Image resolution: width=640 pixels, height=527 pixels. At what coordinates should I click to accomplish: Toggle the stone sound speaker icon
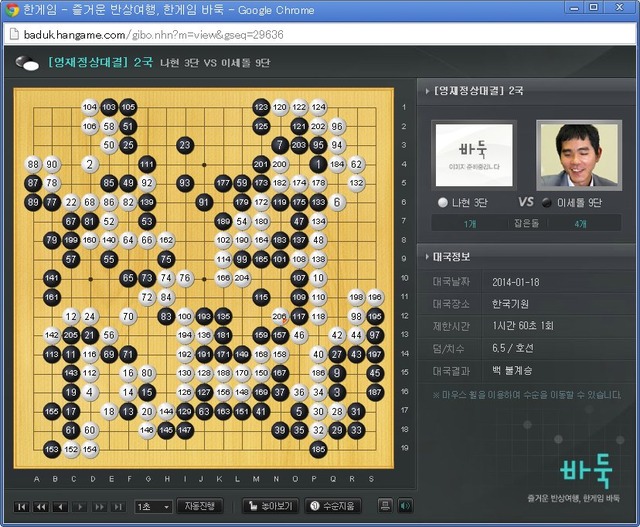(405, 506)
